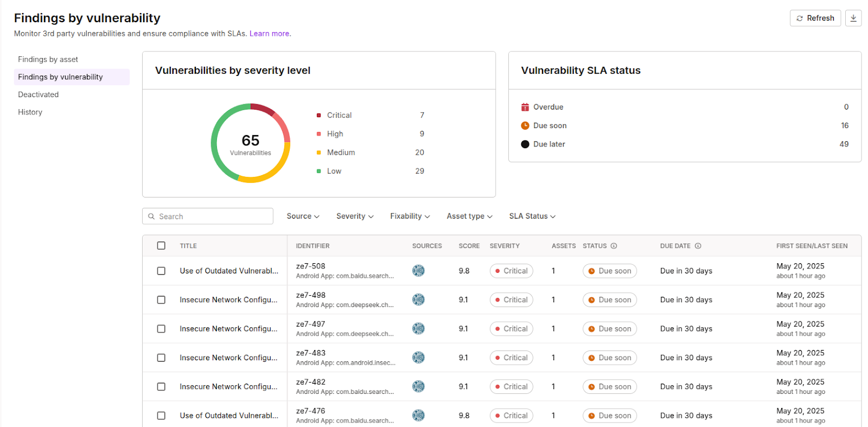Click the Due soon count 16

pyautogui.click(x=845, y=125)
